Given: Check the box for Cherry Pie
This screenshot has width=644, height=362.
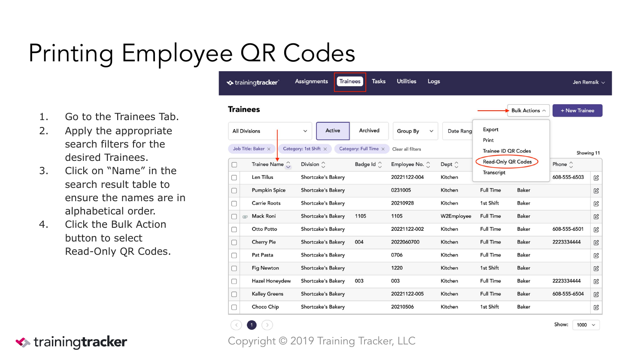Looking at the screenshot, I should tap(234, 242).
